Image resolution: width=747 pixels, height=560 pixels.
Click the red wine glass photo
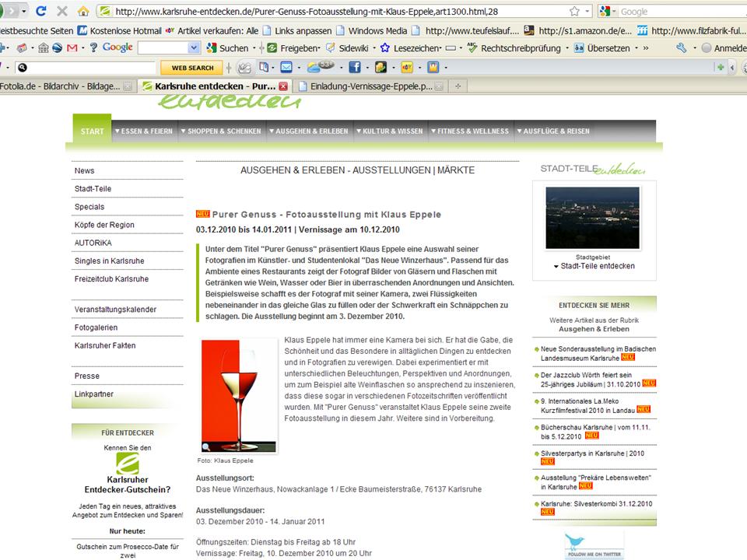pos(238,395)
